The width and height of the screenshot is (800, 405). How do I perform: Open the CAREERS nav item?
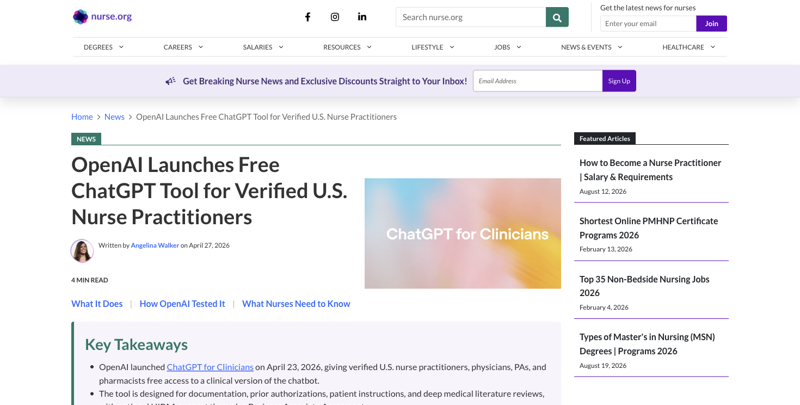click(178, 47)
